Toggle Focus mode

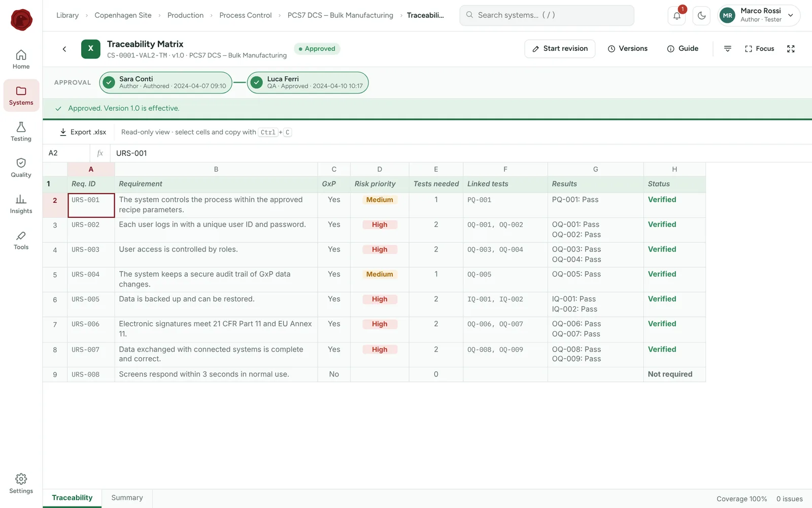point(759,49)
